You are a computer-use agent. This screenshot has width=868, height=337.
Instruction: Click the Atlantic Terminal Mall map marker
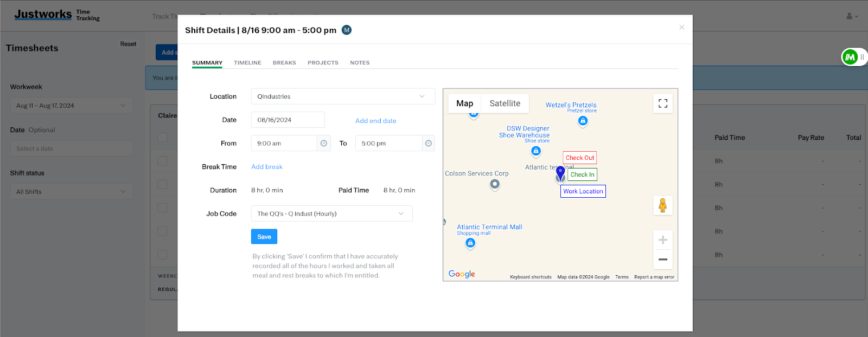coord(470,243)
